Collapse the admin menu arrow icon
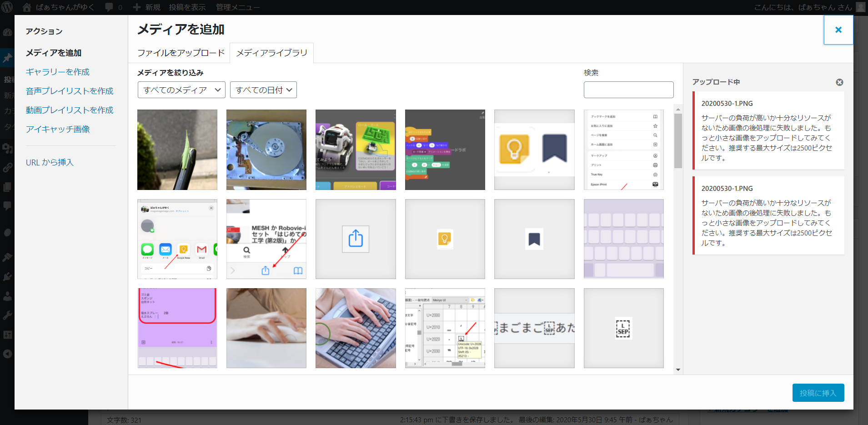868x425 pixels. tap(7, 354)
